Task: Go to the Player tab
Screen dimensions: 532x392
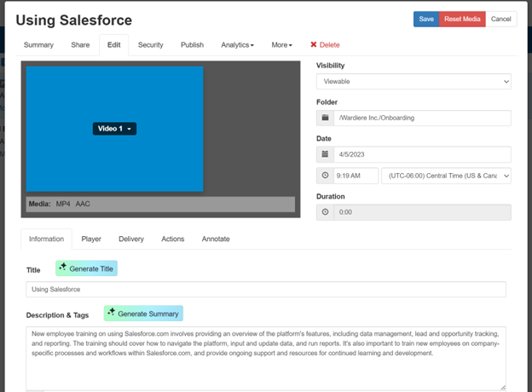Action: pyautogui.click(x=91, y=239)
